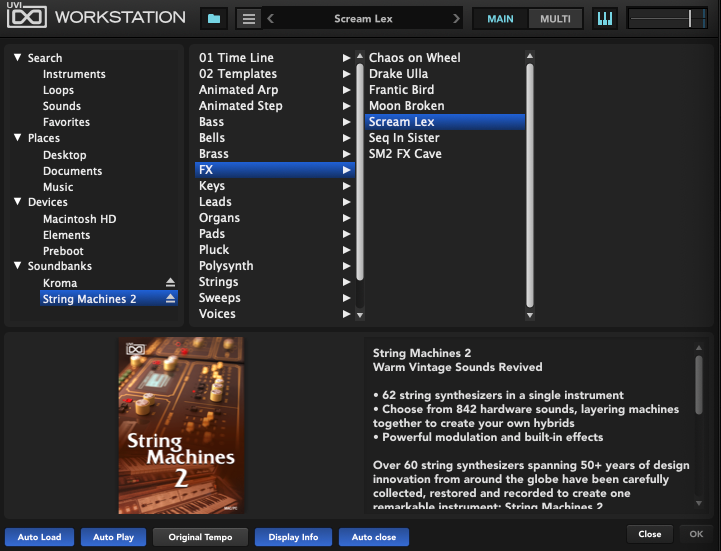Expand the Pads folder arrow
721x551 pixels.
tap(346, 234)
